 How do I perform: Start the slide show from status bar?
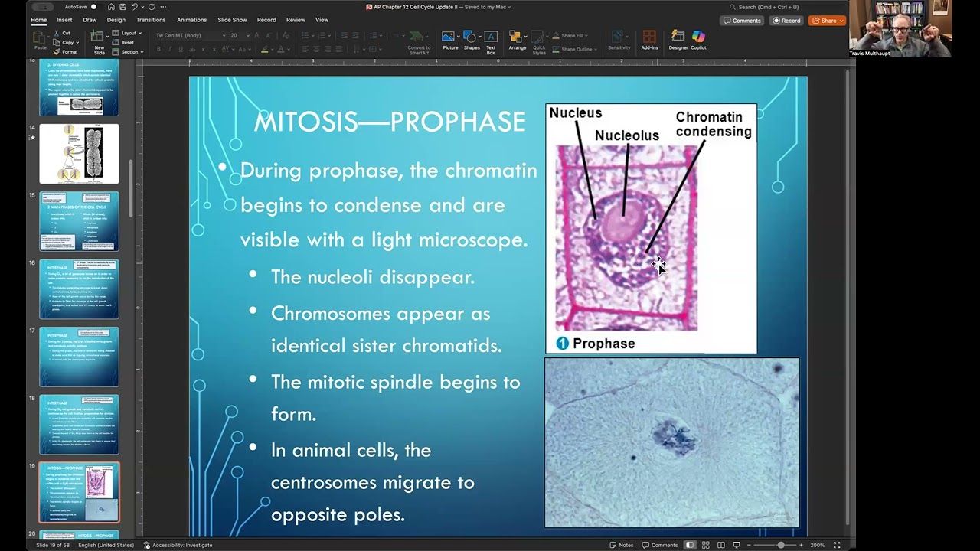pyautogui.click(x=737, y=545)
